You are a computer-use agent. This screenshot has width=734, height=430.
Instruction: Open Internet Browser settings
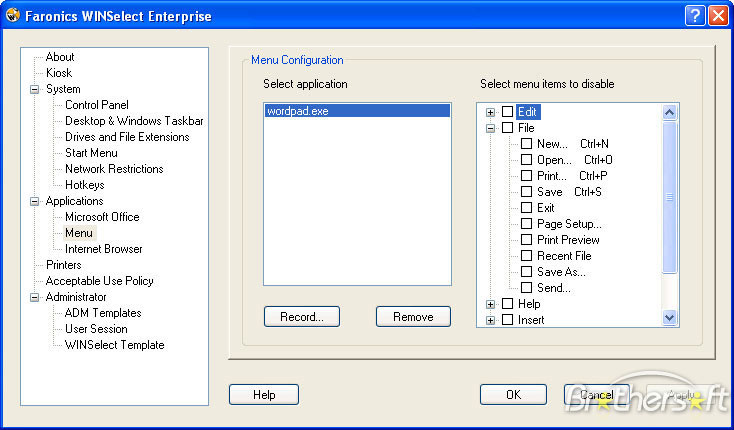click(103, 249)
